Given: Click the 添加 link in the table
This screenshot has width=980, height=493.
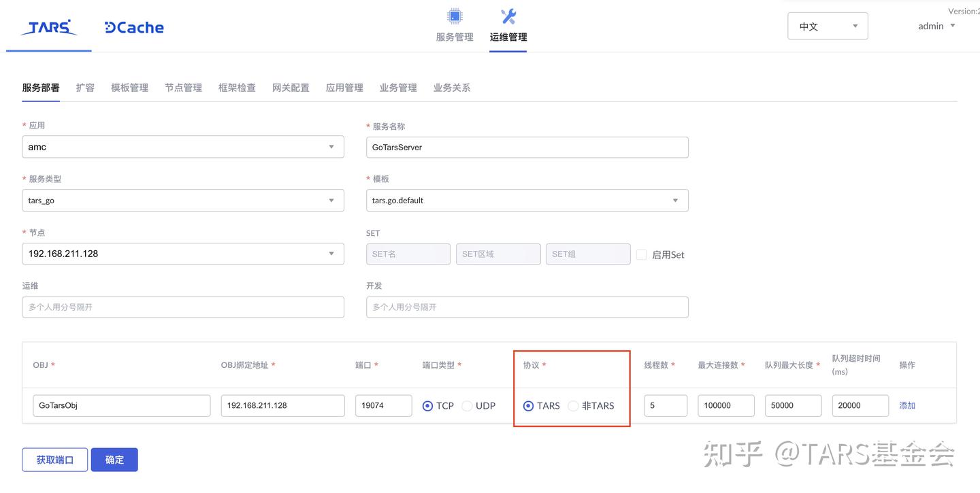Looking at the screenshot, I should click(907, 405).
